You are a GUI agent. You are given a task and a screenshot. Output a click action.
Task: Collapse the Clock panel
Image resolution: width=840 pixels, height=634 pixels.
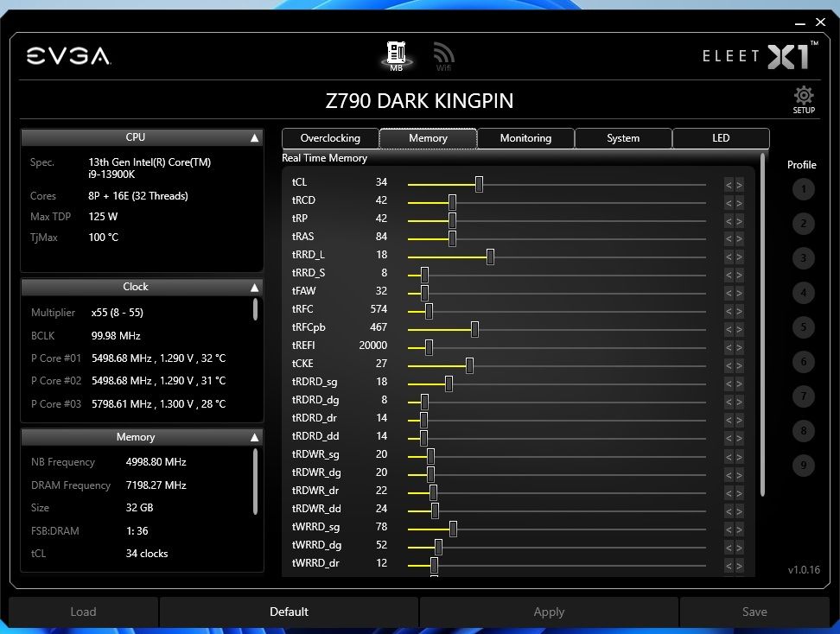tap(254, 288)
